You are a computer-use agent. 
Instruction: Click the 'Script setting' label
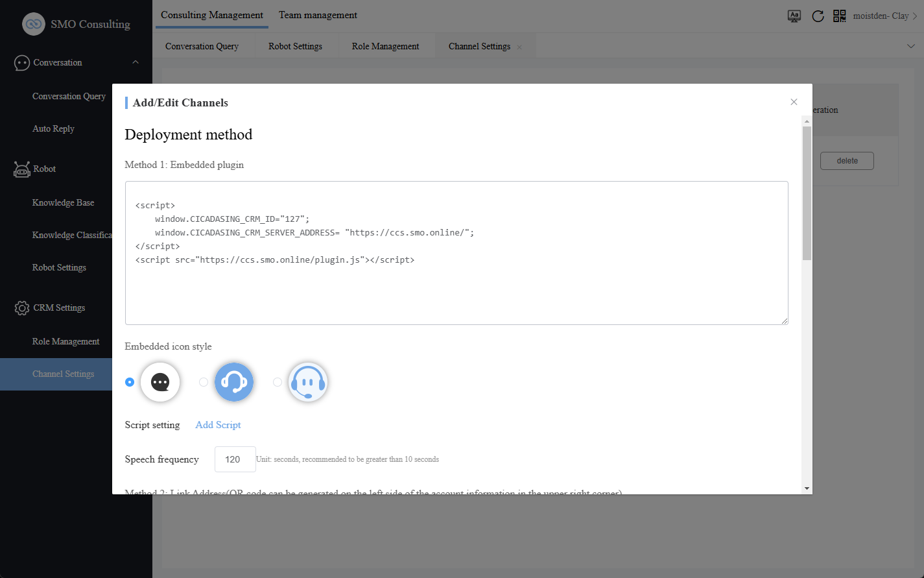[152, 425]
